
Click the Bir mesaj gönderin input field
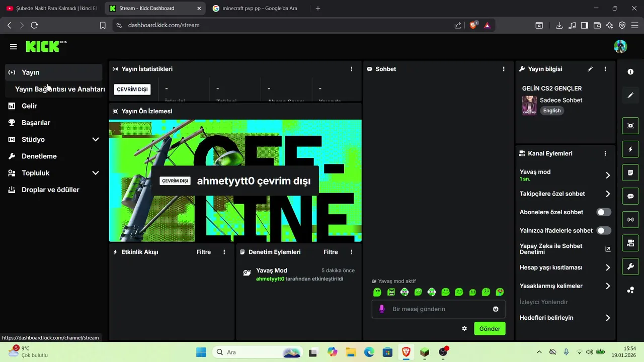pyautogui.click(x=438, y=309)
